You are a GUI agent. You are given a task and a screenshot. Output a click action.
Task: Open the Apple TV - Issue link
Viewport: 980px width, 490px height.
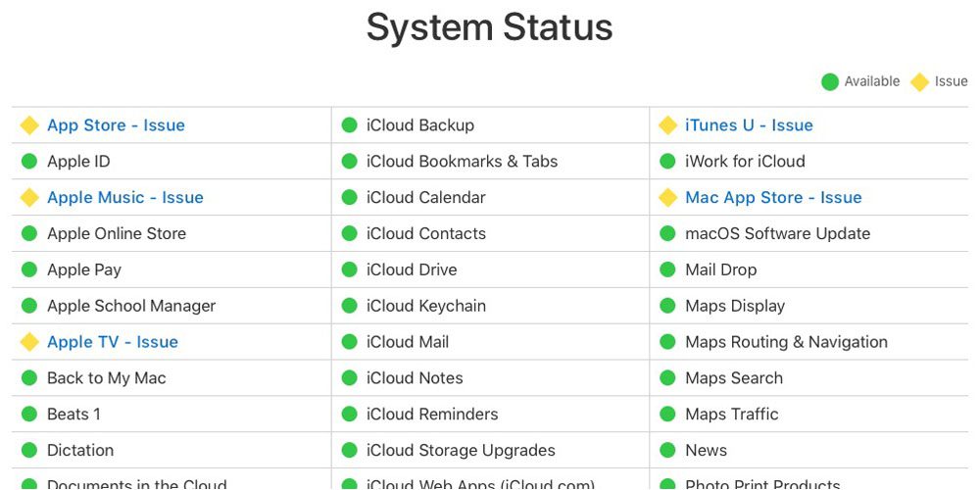point(113,342)
